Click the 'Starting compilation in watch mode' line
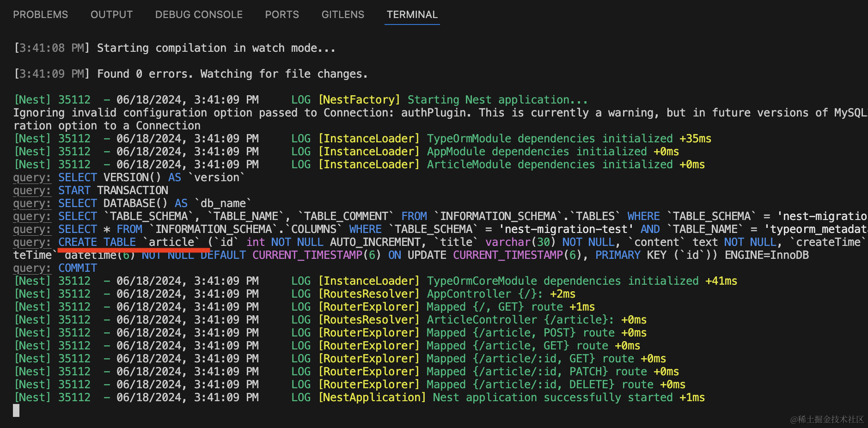This screenshot has height=428, width=868. (x=216, y=48)
